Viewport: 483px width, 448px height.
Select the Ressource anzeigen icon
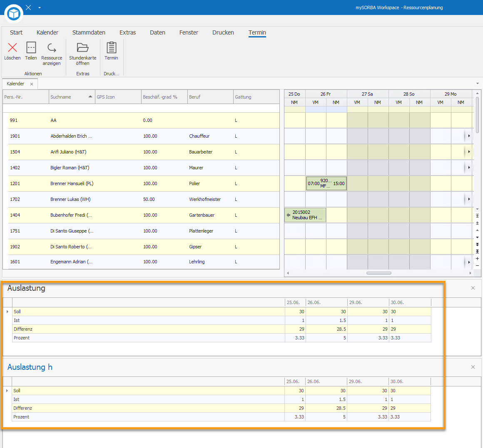point(52,48)
